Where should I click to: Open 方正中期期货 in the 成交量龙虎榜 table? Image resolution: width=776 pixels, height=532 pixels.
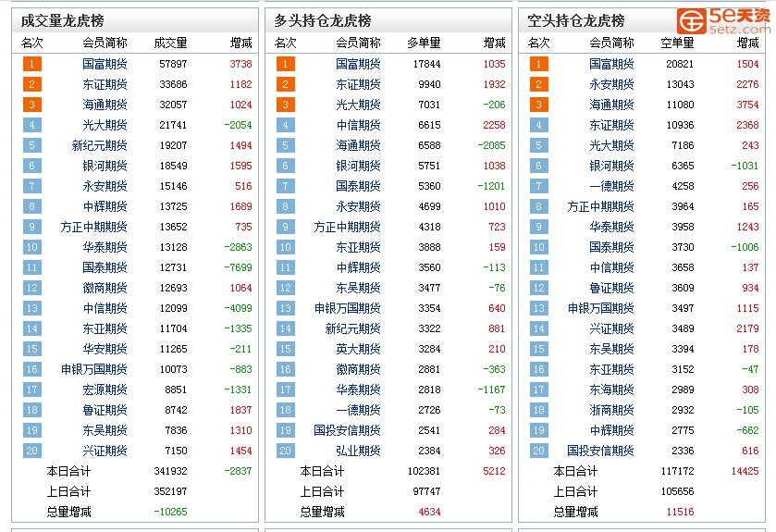coord(94,227)
